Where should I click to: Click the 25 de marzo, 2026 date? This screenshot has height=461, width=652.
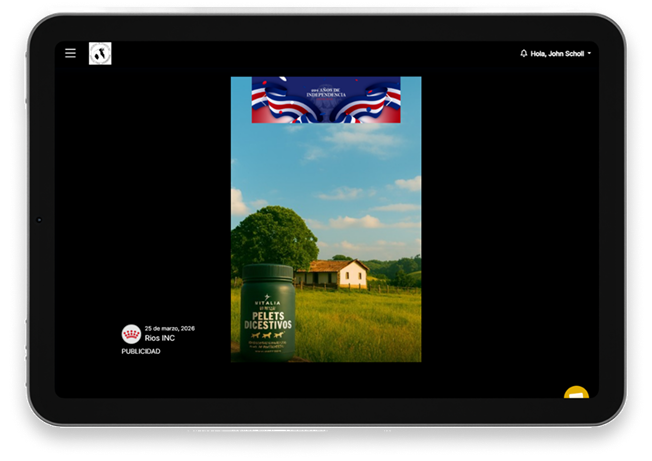(169, 328)
